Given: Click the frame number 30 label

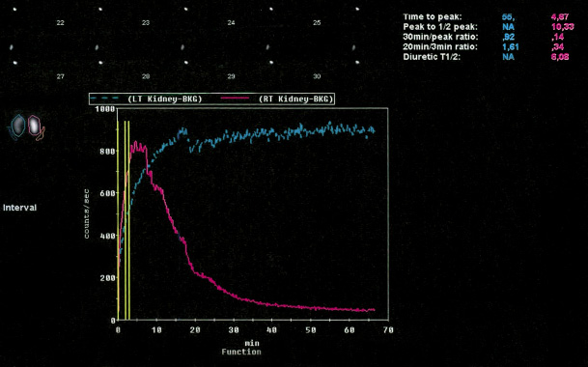Looking at the screenshot, I should coord(317,76).
